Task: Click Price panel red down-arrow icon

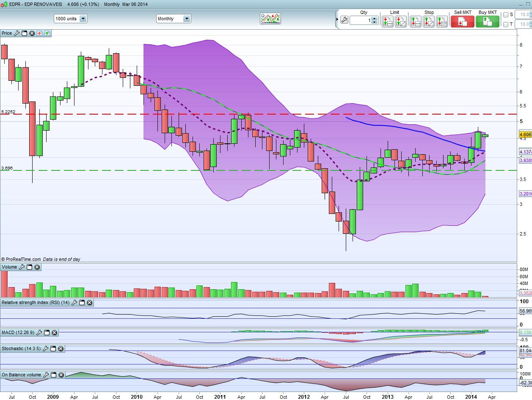Action: pyautogui.click(x=39, y=33)
